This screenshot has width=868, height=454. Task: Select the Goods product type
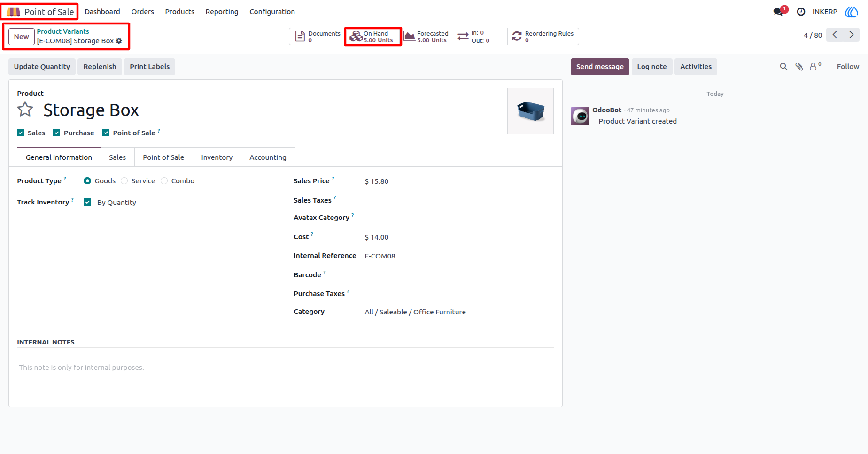click(87, 181)
